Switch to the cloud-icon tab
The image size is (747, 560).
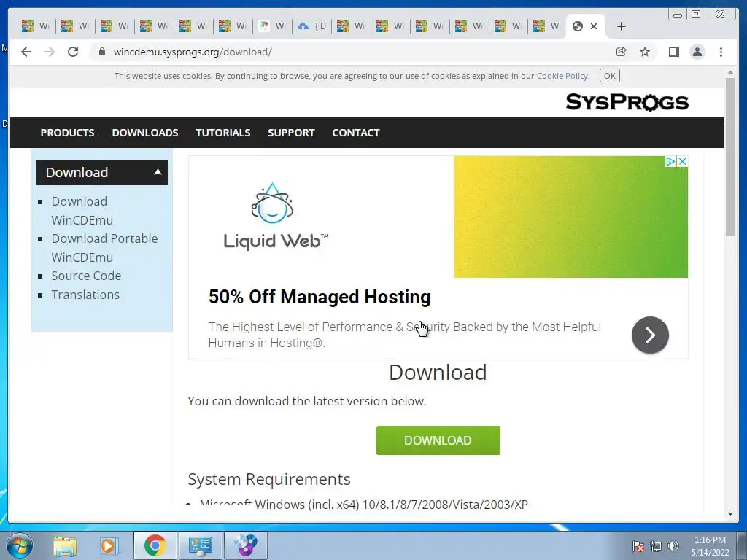[311, 26]
